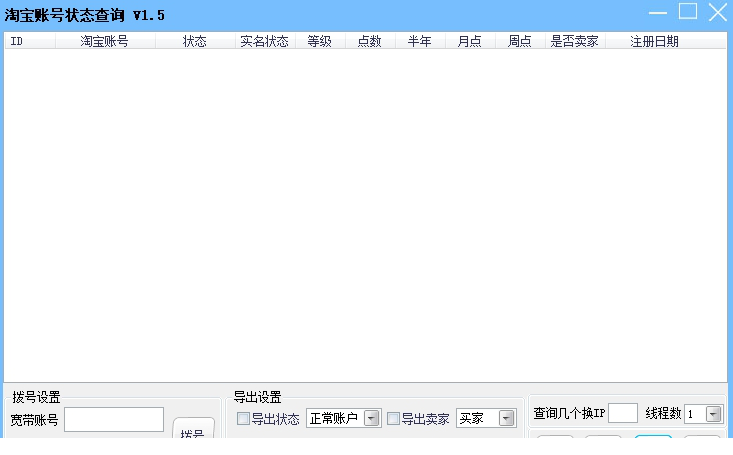Click the 半年 column header

(x=420, y=41)
